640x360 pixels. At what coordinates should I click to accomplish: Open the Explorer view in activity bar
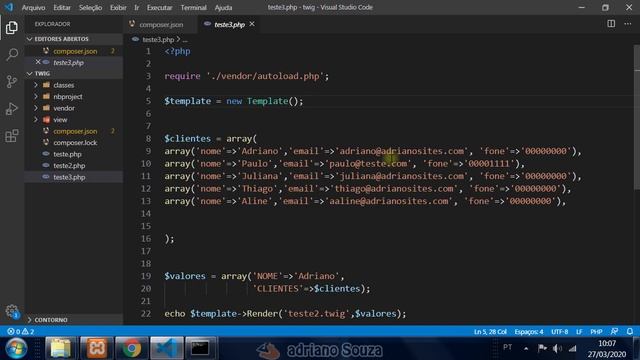(x=12, y=28)
